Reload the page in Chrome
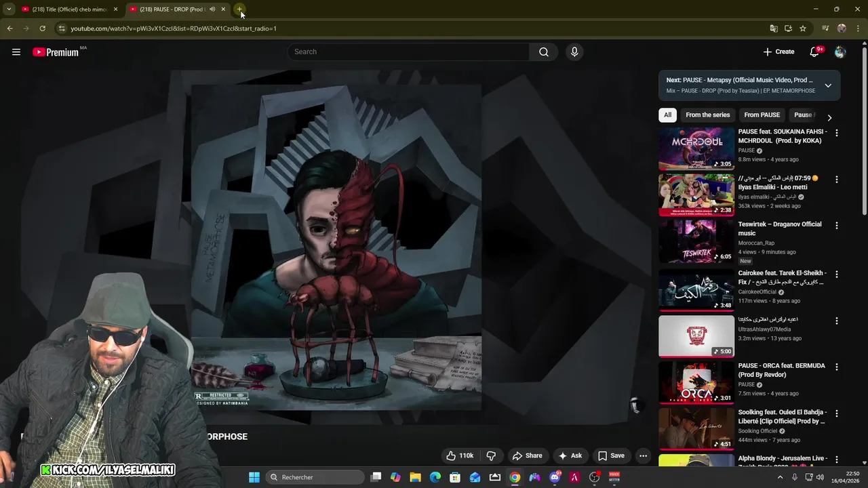Viewport: 868px width, 488px height. pos(42,28)
